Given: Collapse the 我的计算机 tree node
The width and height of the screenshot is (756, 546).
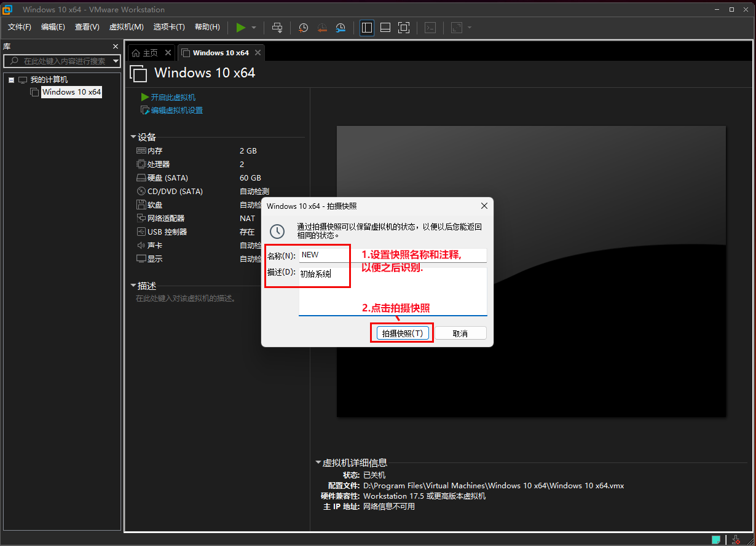Looking at the screenshot, I should pyautogui.click(x=11, y=80).
